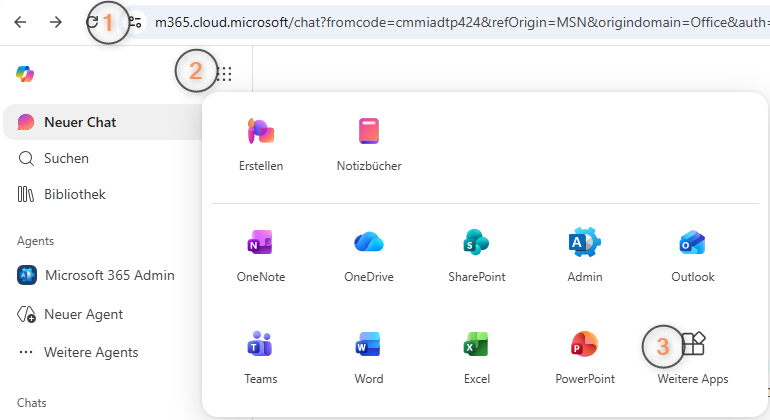
Task: Launch OneNote
Action: (261, 255)
